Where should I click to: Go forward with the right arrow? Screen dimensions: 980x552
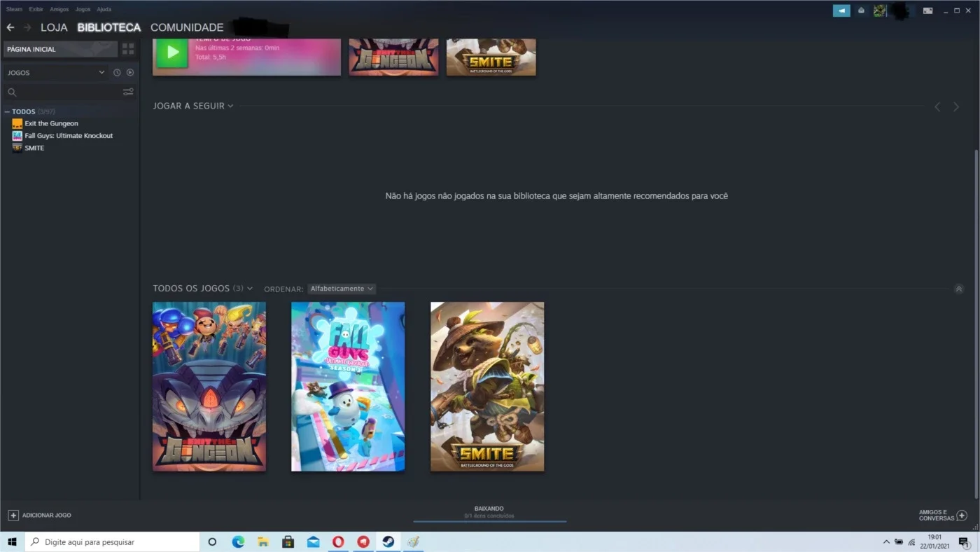pos(27,27)
